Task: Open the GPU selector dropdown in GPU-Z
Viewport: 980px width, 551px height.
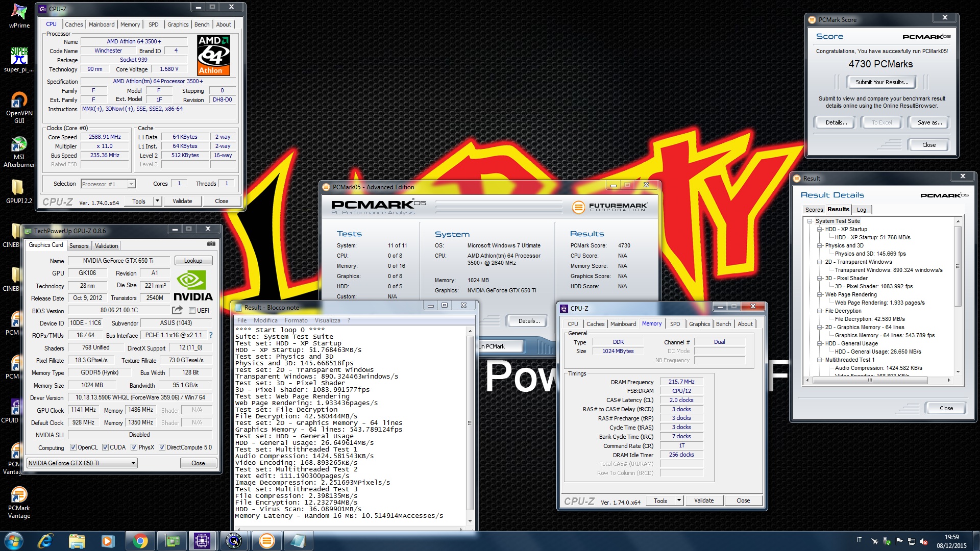Action: (x=82, y=463)
